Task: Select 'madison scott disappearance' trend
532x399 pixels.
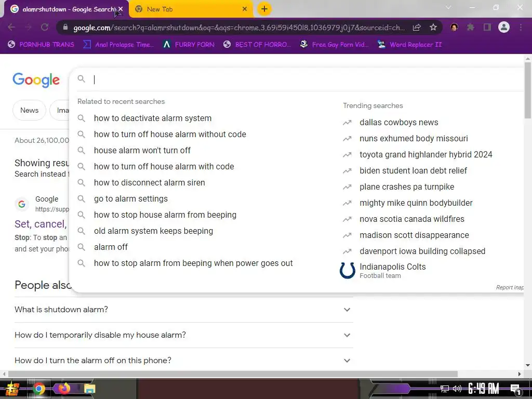Action: tap(414, 235)
